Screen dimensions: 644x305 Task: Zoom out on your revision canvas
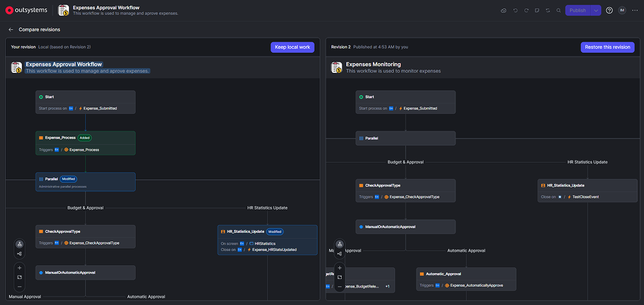(x=19, y=287)
